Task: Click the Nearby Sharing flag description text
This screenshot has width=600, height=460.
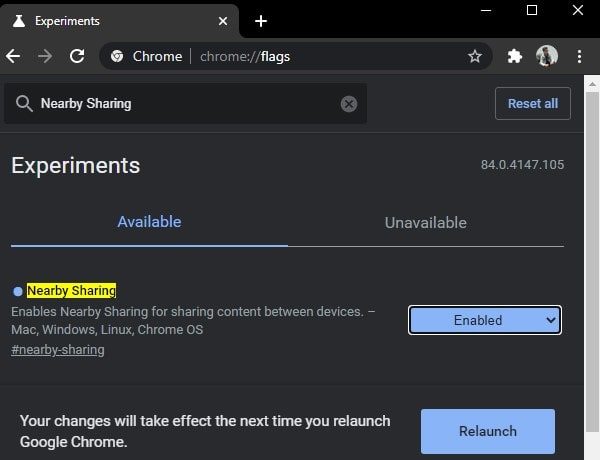Action: tap(193, 320)
